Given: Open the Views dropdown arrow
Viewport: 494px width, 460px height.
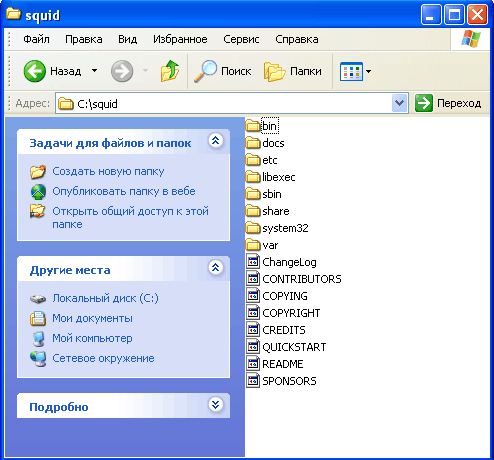Looking at the screenshot, I should click(368, 71).
